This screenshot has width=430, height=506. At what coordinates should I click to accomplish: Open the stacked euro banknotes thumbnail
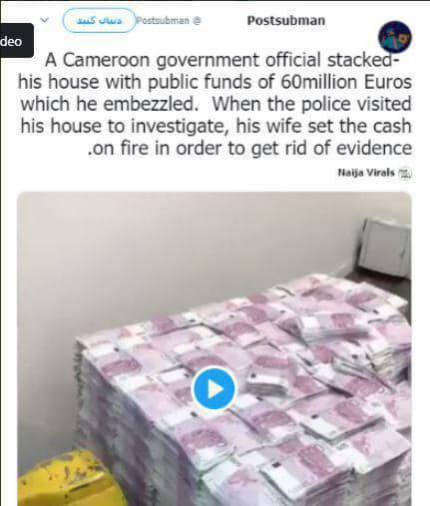(x=214, y=349)
